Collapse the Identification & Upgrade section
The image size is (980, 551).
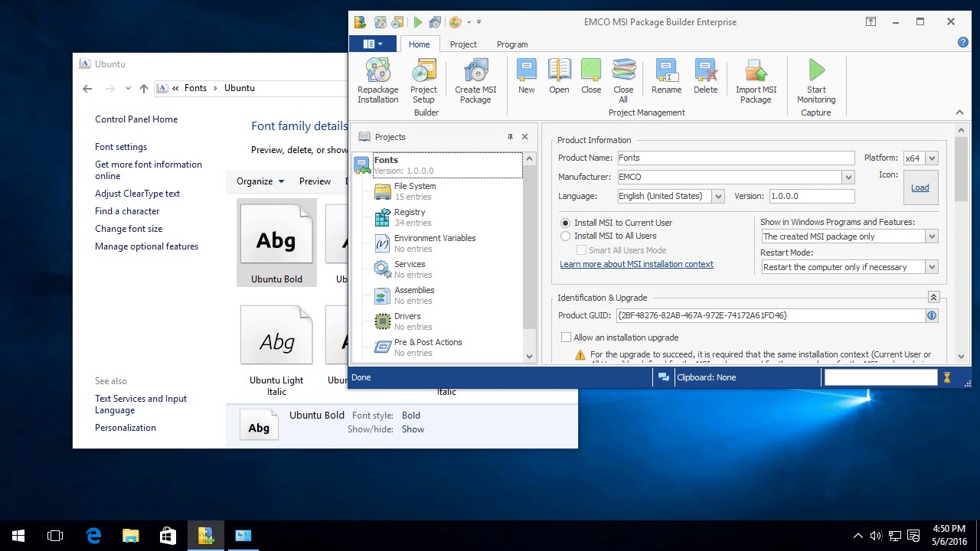pos(933,297)
